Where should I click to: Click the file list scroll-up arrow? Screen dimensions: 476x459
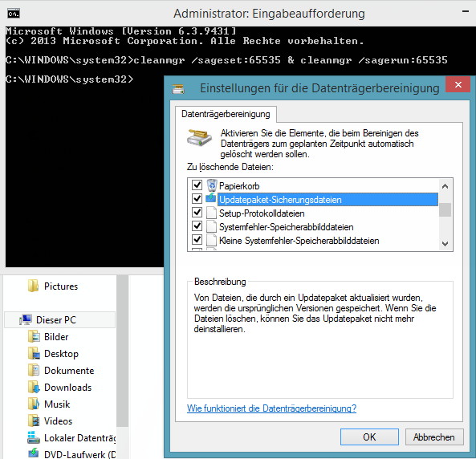coord(445,186)
